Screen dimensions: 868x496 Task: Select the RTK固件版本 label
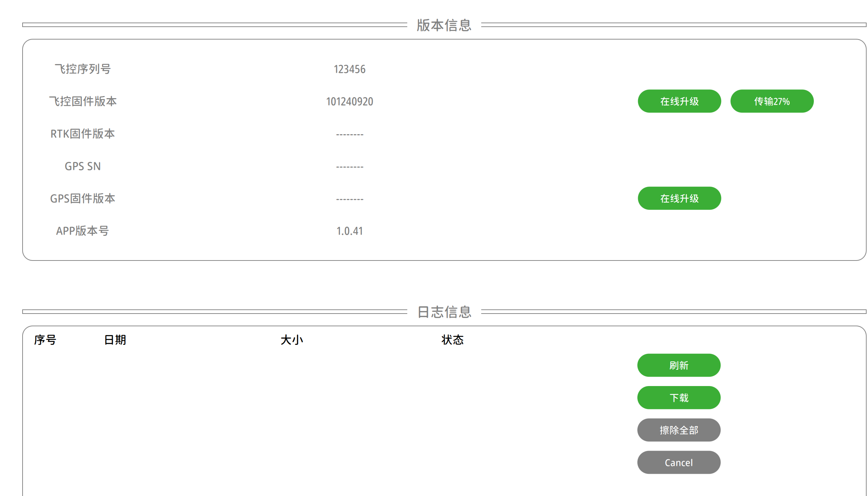(83, 134)
